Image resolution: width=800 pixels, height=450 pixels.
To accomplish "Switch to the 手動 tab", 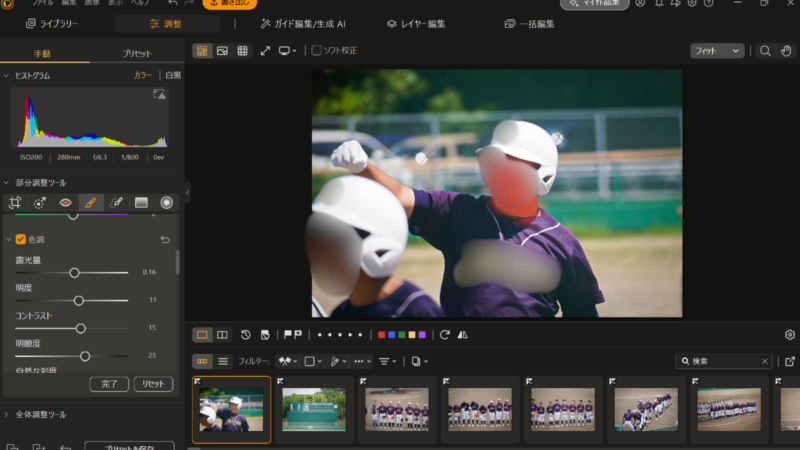I will (x=42, y=53).
